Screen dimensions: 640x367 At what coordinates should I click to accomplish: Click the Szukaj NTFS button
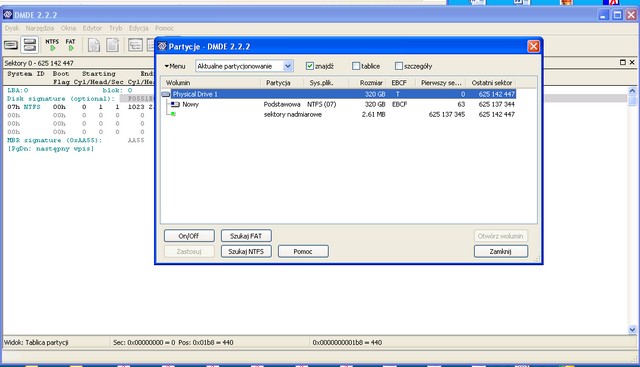tap(246, 251)
